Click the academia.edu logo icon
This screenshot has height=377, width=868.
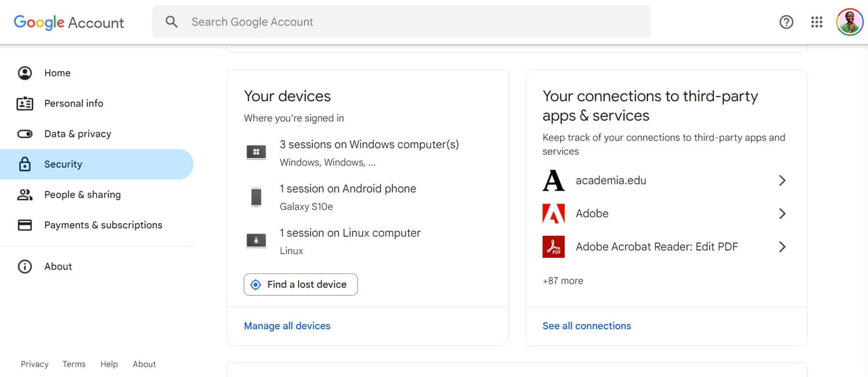pyautogui.click(x=553, y=180)
